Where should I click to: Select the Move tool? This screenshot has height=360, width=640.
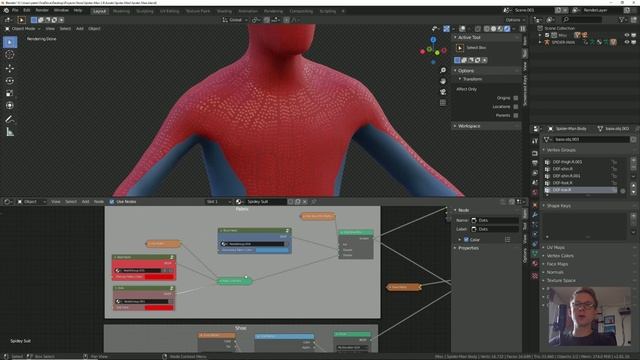10,68
